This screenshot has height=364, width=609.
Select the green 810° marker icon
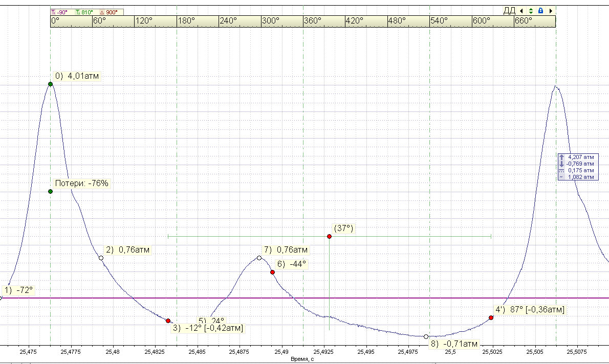(x=78, y=12)
